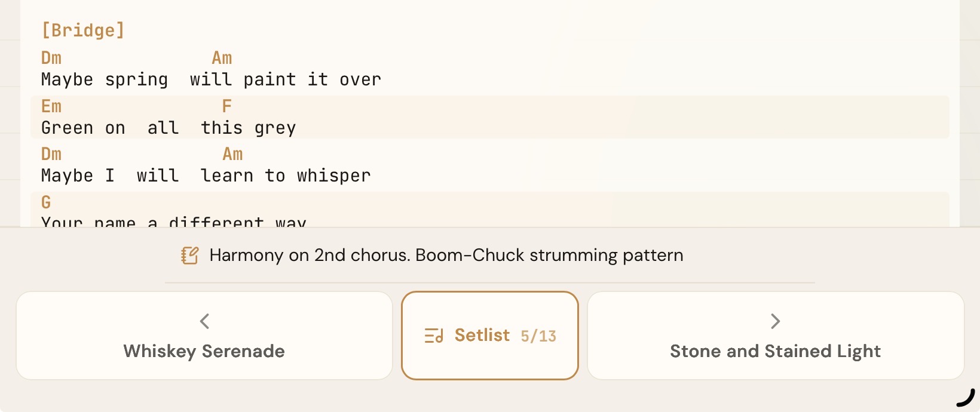Click the [Bridge] section heading
Image resolution: width=980 pixels, height=412 pixels.
coord(82,29)
